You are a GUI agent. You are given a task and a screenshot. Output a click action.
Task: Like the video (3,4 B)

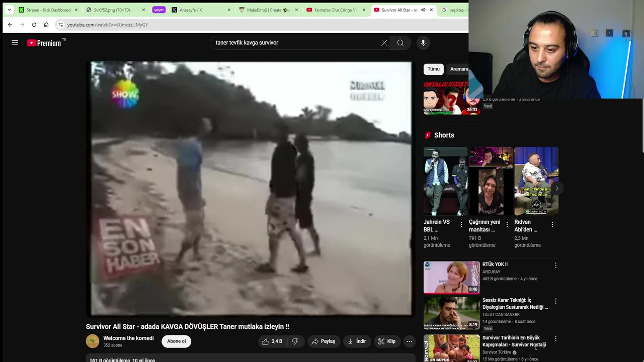tap(272, 341)
